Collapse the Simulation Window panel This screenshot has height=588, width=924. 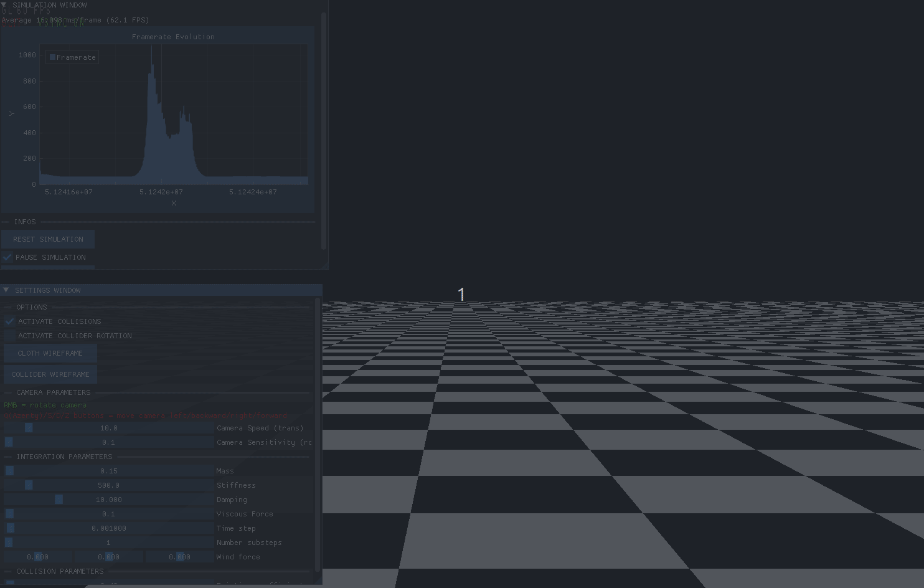pyautogui.click(x=4, y=5)
